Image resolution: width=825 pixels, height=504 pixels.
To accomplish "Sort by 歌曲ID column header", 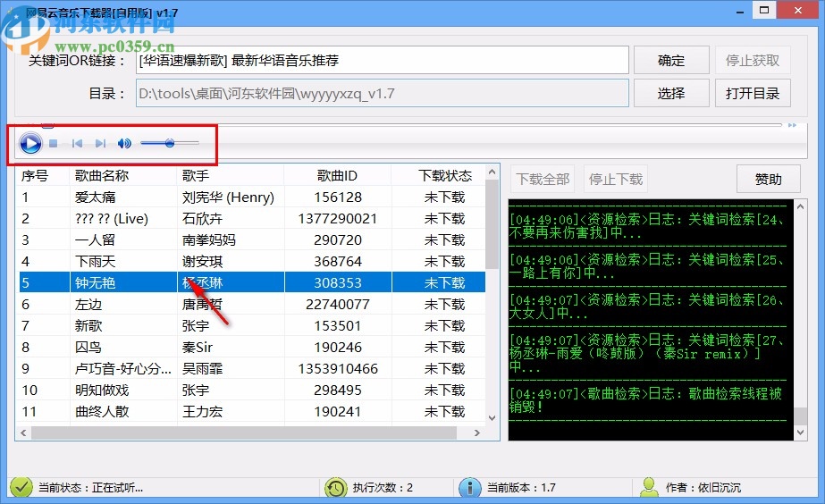I will point(337,175).
